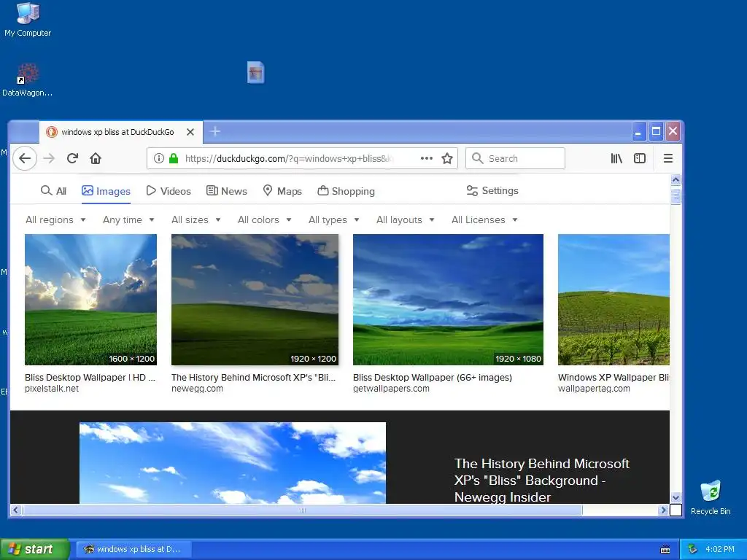The width and height of the screenshot is (747, 560).
Task: Open Shopping results
Action: coord(346,191)
